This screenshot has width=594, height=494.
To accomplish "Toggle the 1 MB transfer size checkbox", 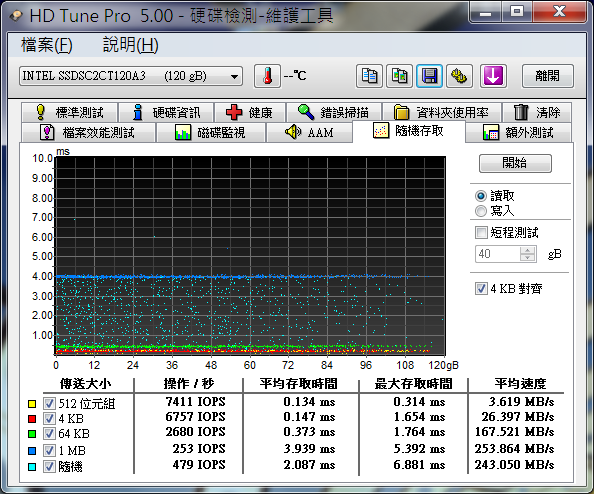I will point(49,451).
